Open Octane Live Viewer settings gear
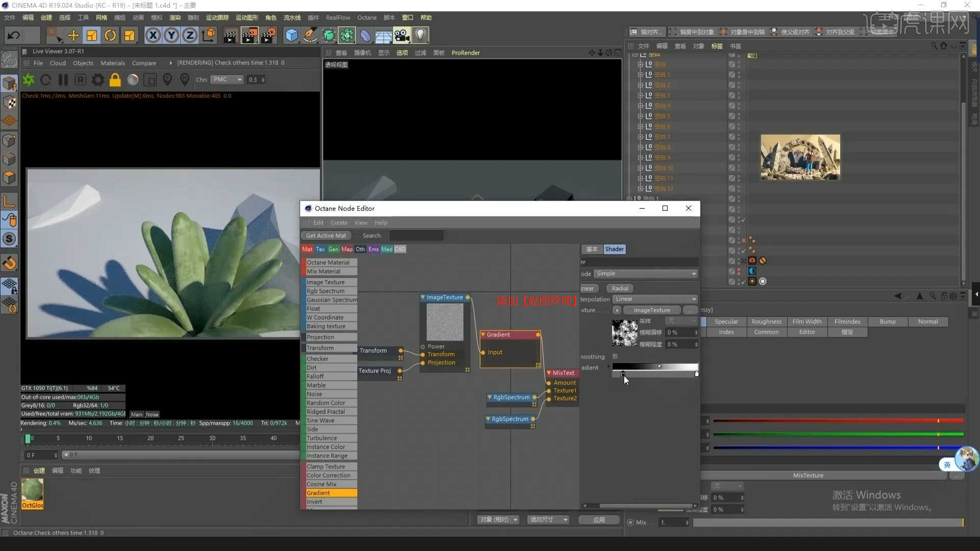The image size is (980, 551). [97, 80]
